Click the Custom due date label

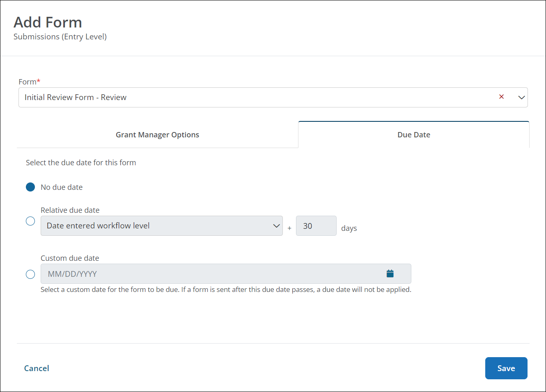coord(70,258)
